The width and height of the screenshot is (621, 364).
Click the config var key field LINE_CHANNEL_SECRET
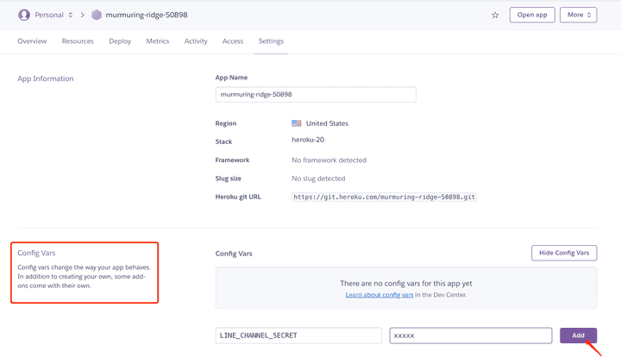pos(298,336)
